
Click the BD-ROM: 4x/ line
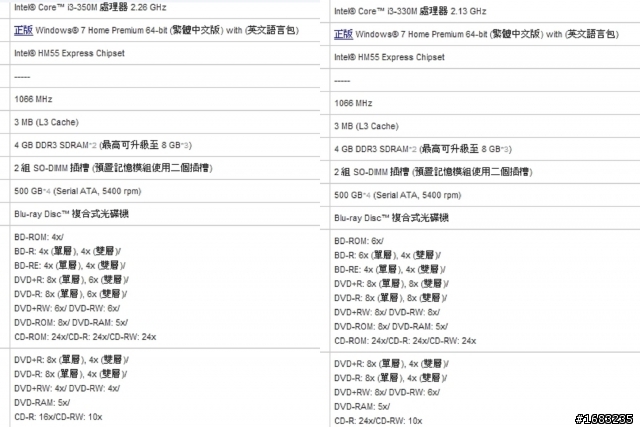tap(39, 237)
